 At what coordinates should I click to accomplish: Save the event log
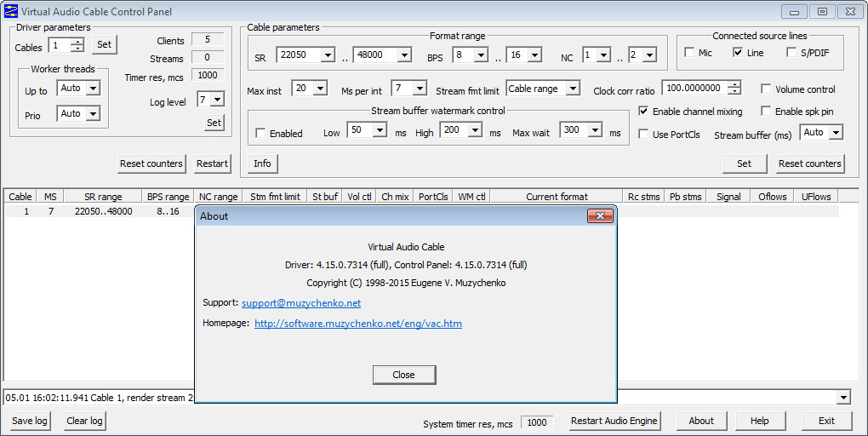29,421
